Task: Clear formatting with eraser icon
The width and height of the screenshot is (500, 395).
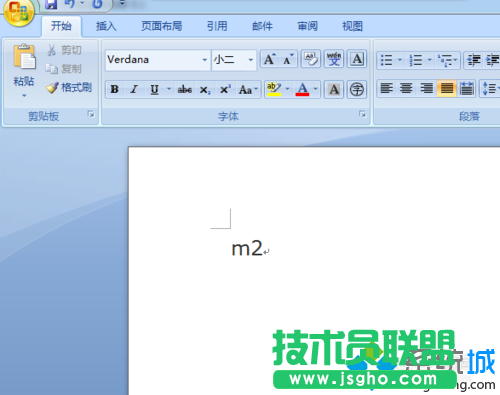Action: coord(311,59)
